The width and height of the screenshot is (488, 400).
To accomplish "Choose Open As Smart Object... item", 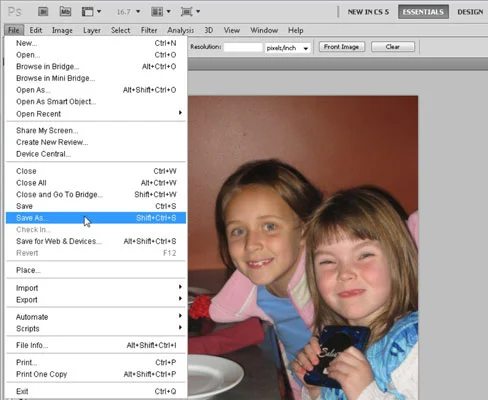I will pyautogui.click(x=96, y=101).
